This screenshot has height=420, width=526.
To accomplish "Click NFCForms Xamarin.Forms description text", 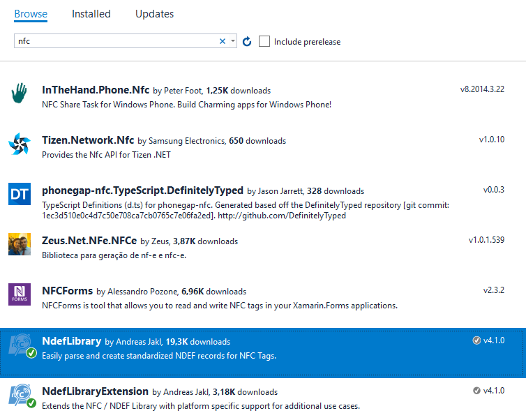I will point(220,306).
